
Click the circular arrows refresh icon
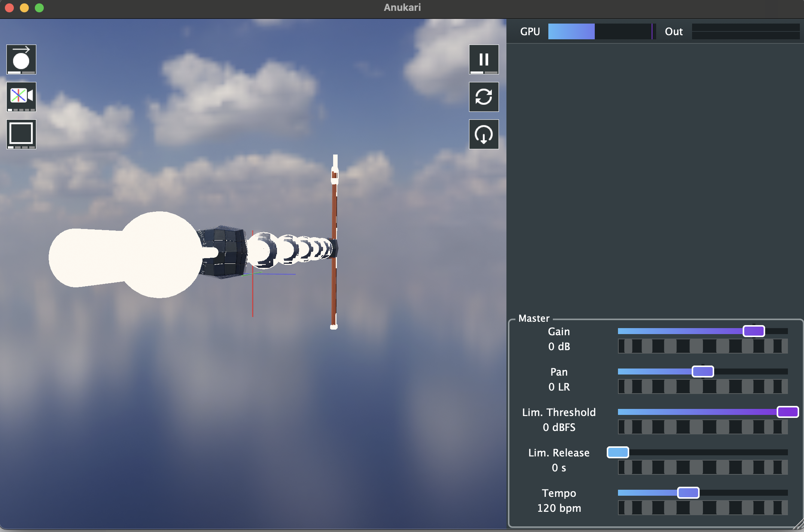tap(484, 97)
